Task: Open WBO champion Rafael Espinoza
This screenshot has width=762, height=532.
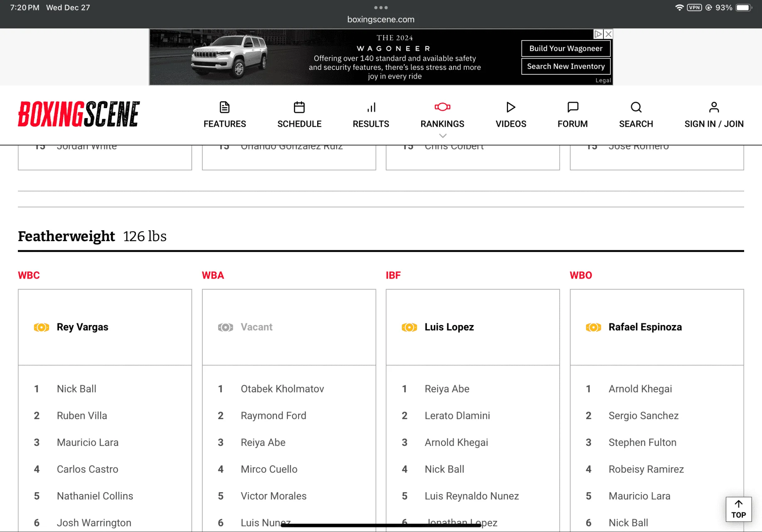Action: tap(645, 327)
